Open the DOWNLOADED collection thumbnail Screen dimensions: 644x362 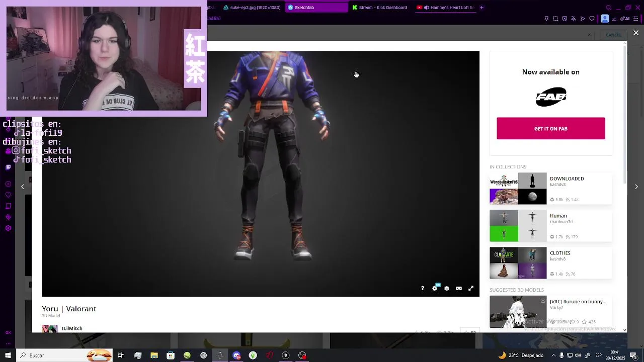click(518, 189)
